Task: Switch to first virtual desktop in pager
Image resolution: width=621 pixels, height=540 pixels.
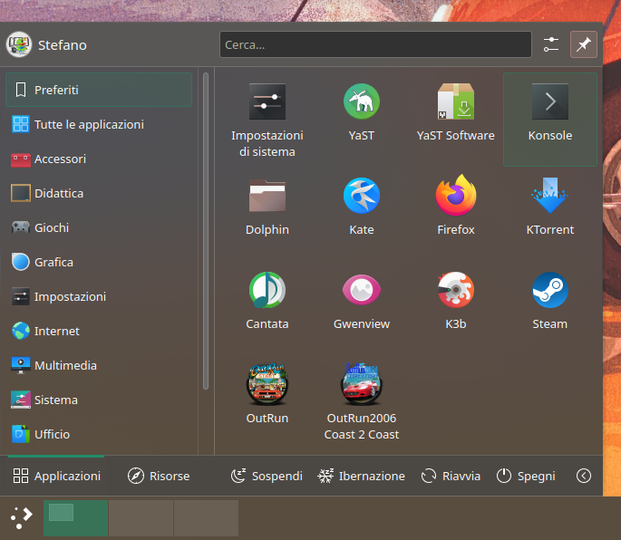Action: click(x=76, y=518)
